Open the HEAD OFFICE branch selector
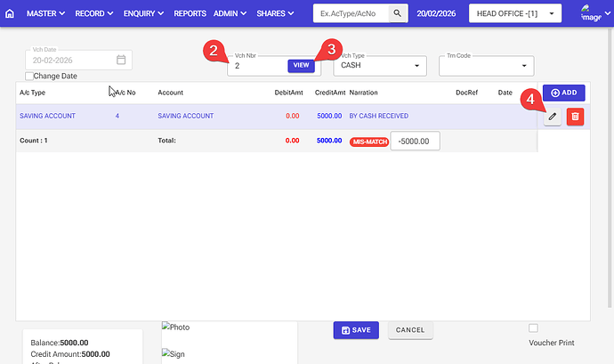The height and width of the screenshot is (364, 614). (x=515, y=14)
